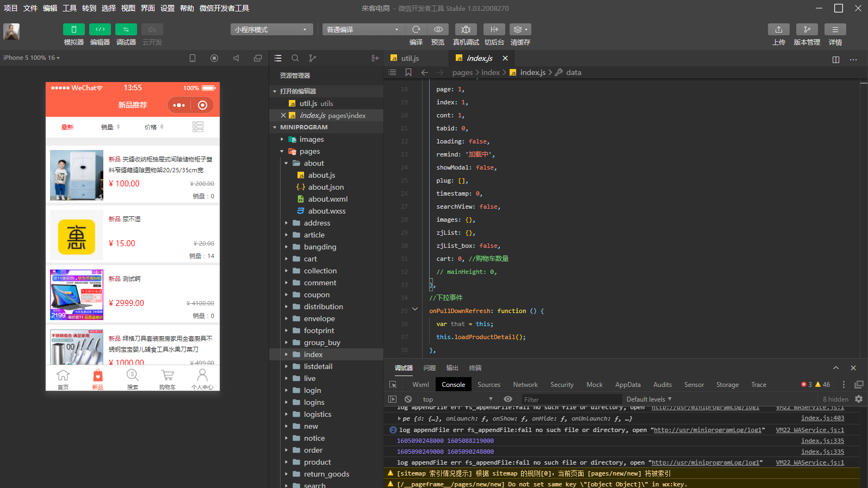
Task: Expand the distribution folder
Action: pos(323,306)
